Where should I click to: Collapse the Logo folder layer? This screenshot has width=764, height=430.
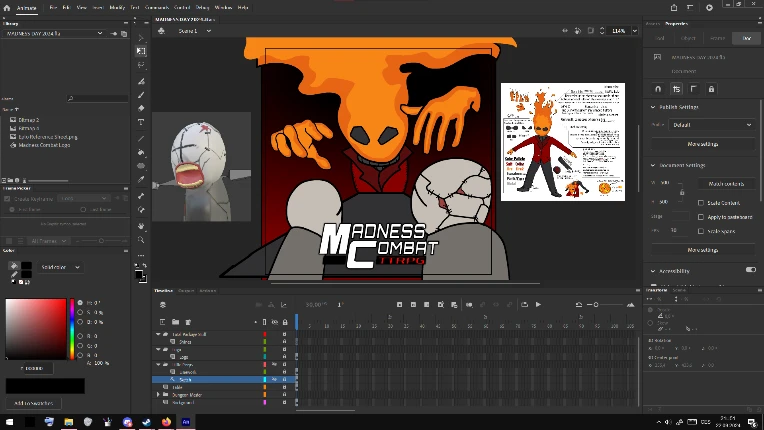coord(158,349)
